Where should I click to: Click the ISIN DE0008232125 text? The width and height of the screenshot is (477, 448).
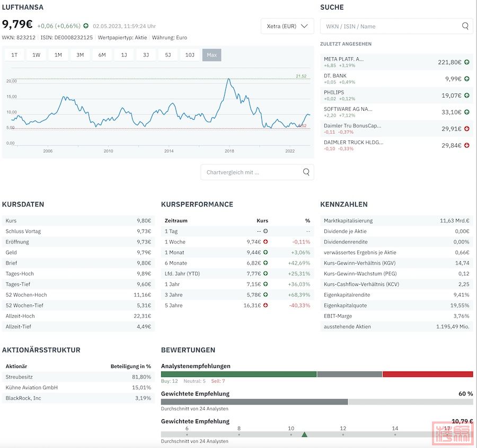(x=67, y=38)
